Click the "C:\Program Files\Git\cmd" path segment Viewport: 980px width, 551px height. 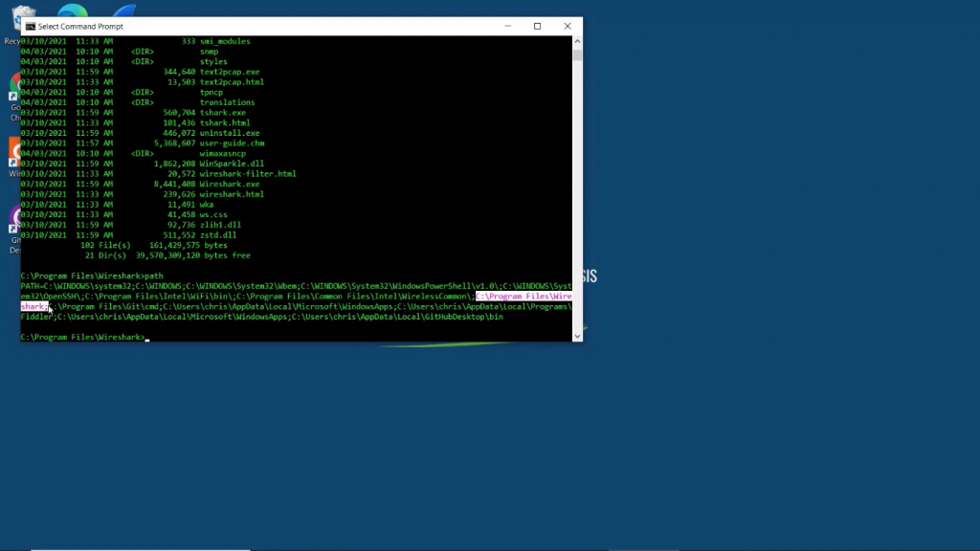[104, 307]
